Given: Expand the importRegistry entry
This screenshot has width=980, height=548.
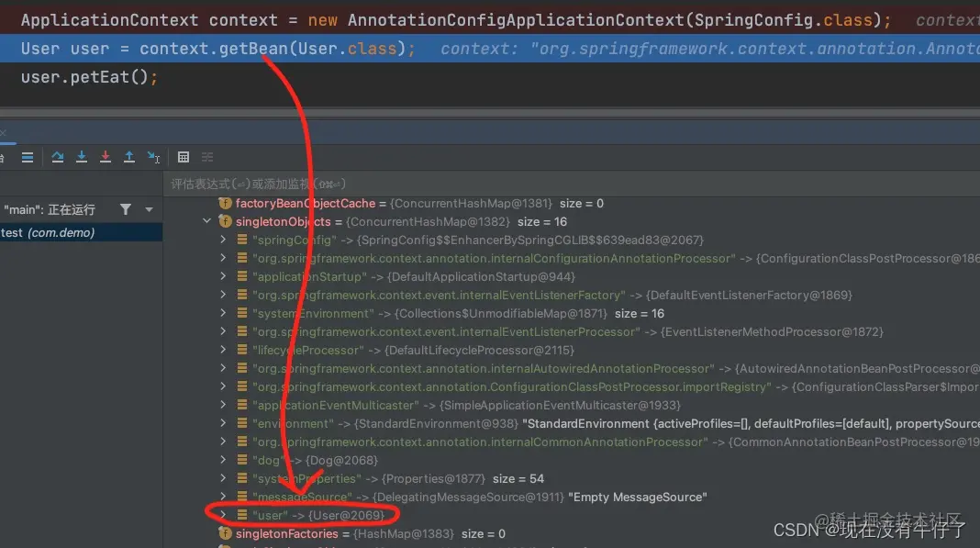Looking at the screenshot, I should coord(223,386).
